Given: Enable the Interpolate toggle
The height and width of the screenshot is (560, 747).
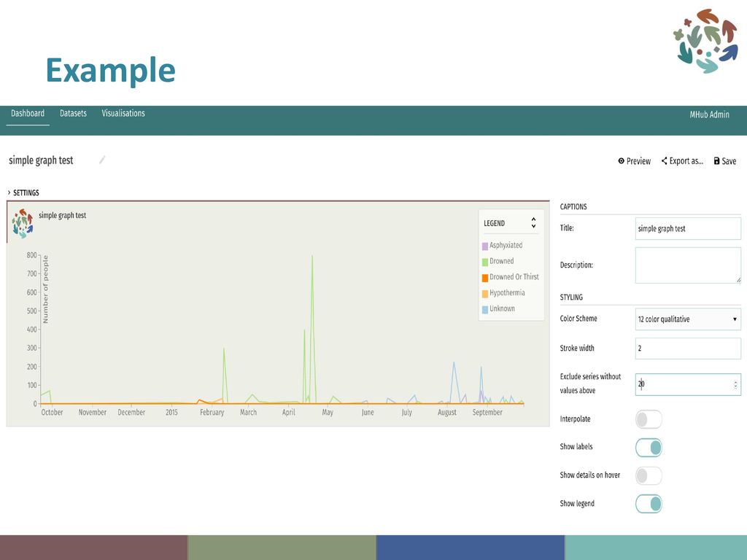Looking at the screenshot, I should pos(649,419).
